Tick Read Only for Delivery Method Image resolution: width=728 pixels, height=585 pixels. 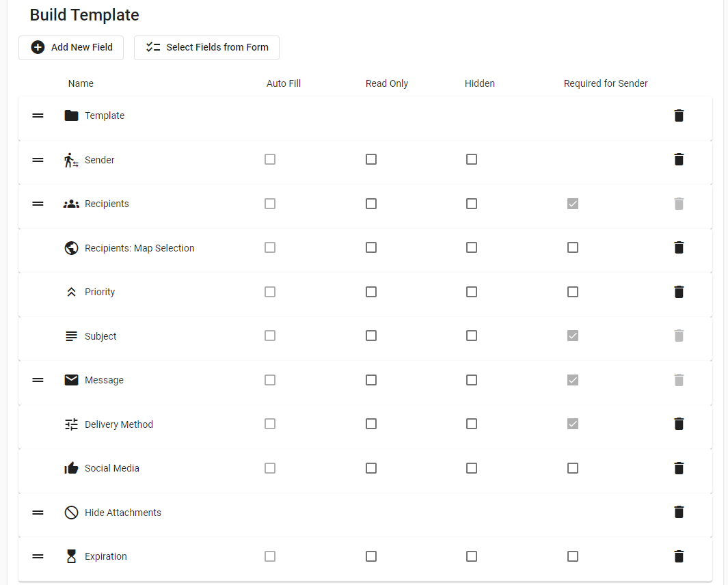coord(371,424)
